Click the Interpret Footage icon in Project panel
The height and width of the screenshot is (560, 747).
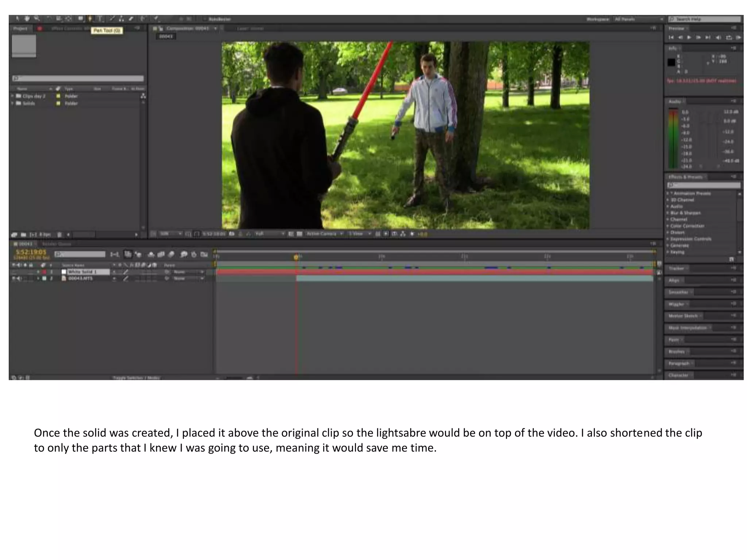coord(14,235)
